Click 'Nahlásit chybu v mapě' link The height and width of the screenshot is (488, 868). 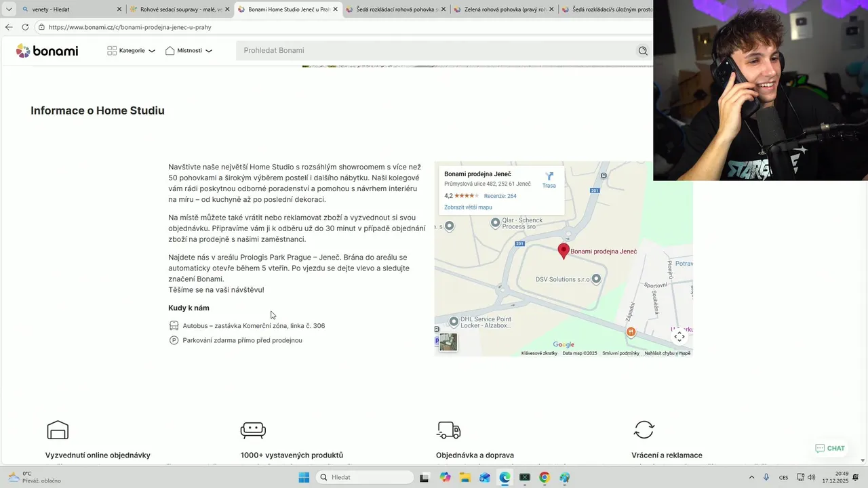[x=667, y=353]
